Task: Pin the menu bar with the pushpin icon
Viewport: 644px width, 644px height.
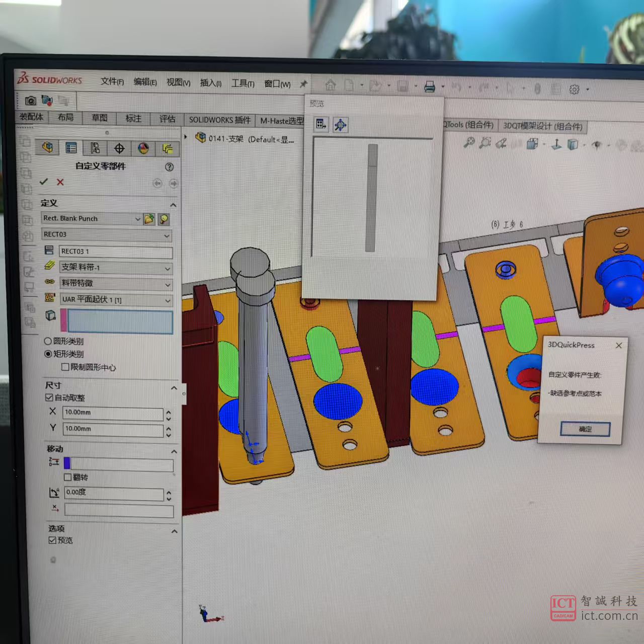Action: click(x=303, y=84)
